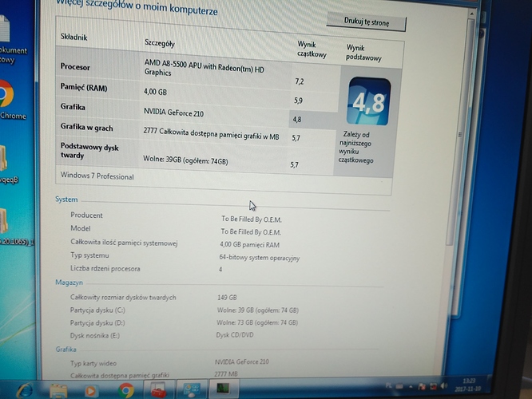Image resolution: width=532 pixels, height=399 pixels.
Task: Select the Dysk CD/DVD value
Action: [235, 335]
